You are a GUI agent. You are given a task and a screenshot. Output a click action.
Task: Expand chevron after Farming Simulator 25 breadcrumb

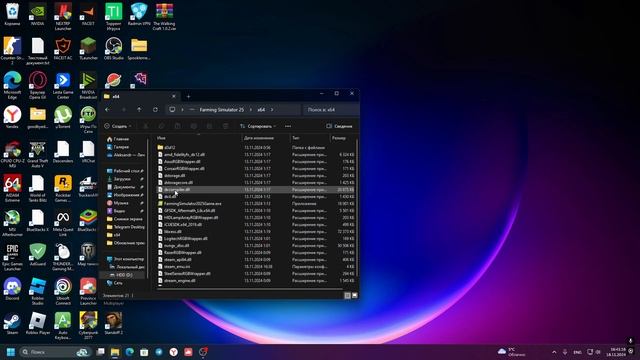point(251,109)
